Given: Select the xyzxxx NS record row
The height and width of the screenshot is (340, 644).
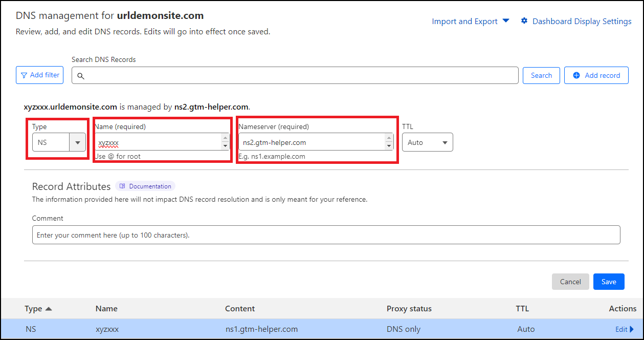Looking at the screenshot, I should [307, 329].
